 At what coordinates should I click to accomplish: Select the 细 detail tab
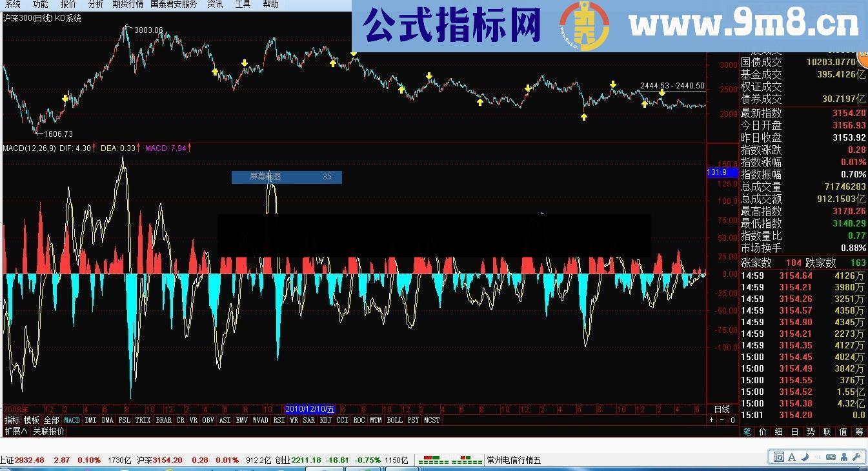pyautogui.click(x=779, y=432)
